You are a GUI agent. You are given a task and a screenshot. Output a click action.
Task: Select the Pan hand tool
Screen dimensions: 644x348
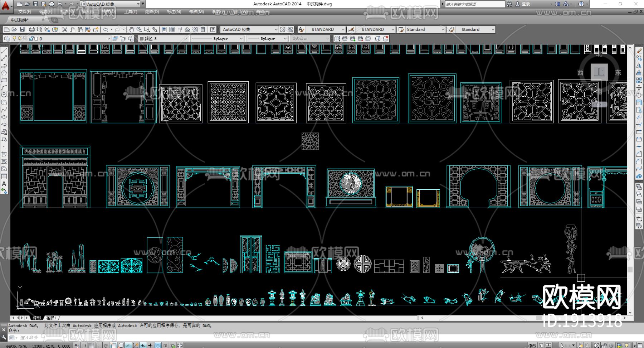point(131,29)
